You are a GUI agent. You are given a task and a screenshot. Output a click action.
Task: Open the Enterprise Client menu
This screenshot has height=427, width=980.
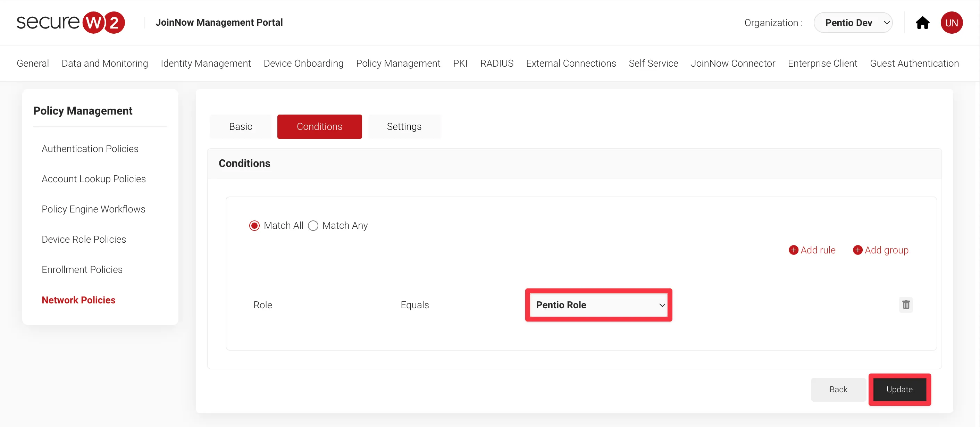click(x=822, y=64)
